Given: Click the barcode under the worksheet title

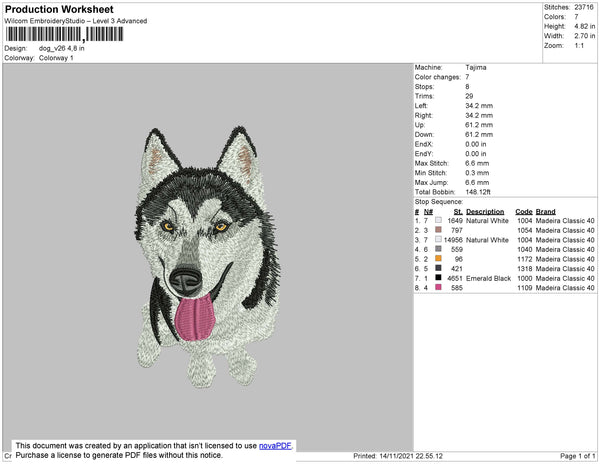Looking at the screenshot, I should 64,34.
